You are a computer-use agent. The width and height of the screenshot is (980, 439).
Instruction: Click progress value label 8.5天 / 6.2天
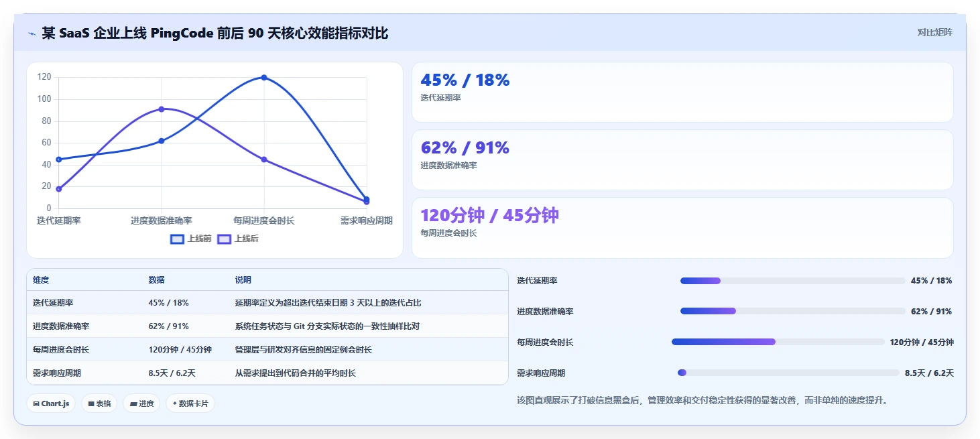point(929,373)
